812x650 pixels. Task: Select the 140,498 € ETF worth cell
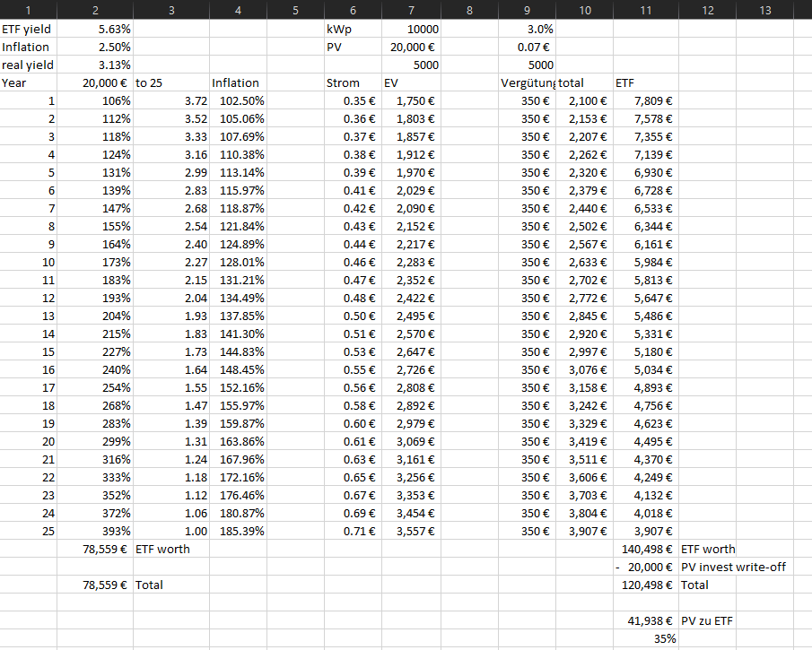[x=646, y=549]
